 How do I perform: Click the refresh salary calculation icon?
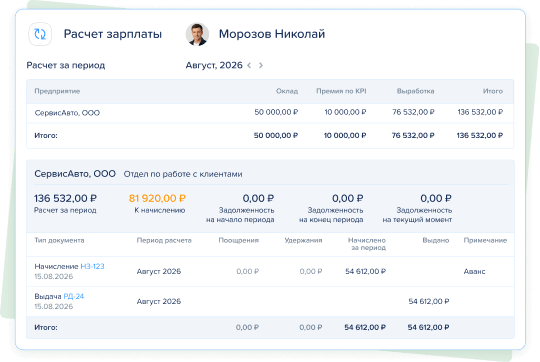tap(40, 34)
